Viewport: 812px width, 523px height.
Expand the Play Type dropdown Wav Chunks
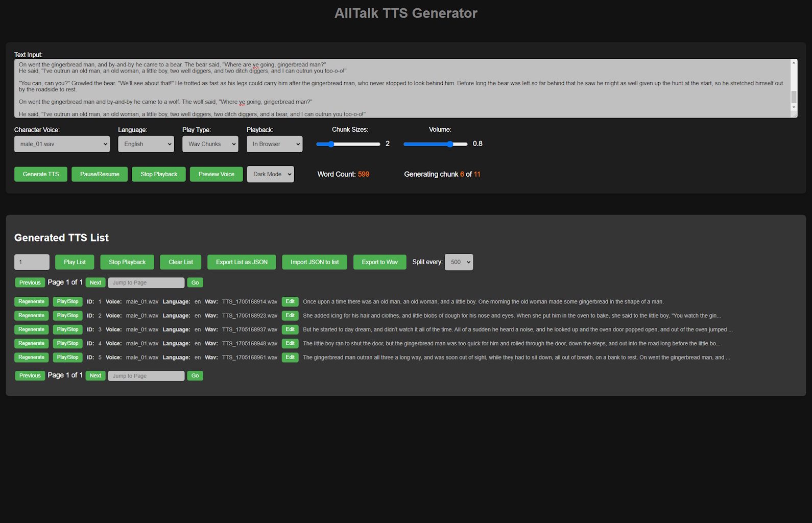(210, 144)
